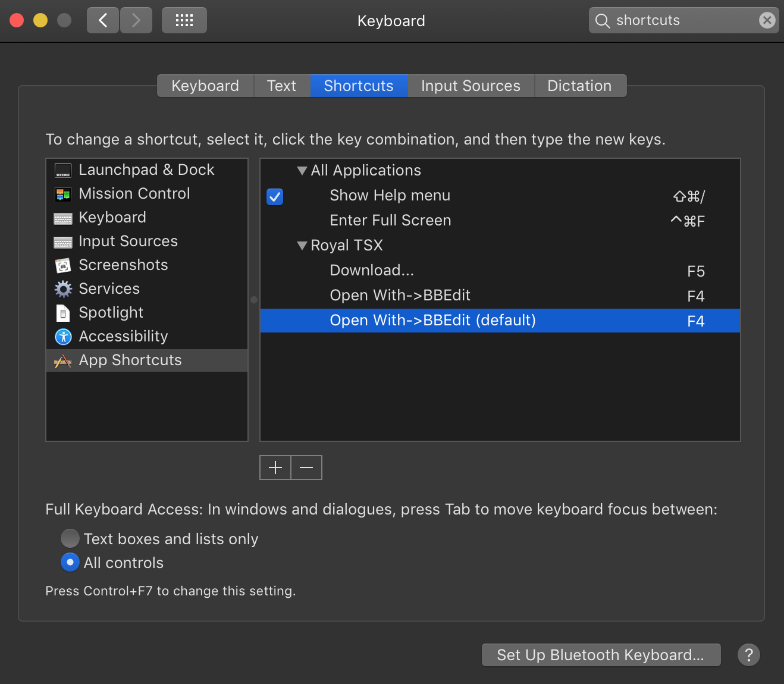
Task: Clear the search field text
Action: click(767, 21)
